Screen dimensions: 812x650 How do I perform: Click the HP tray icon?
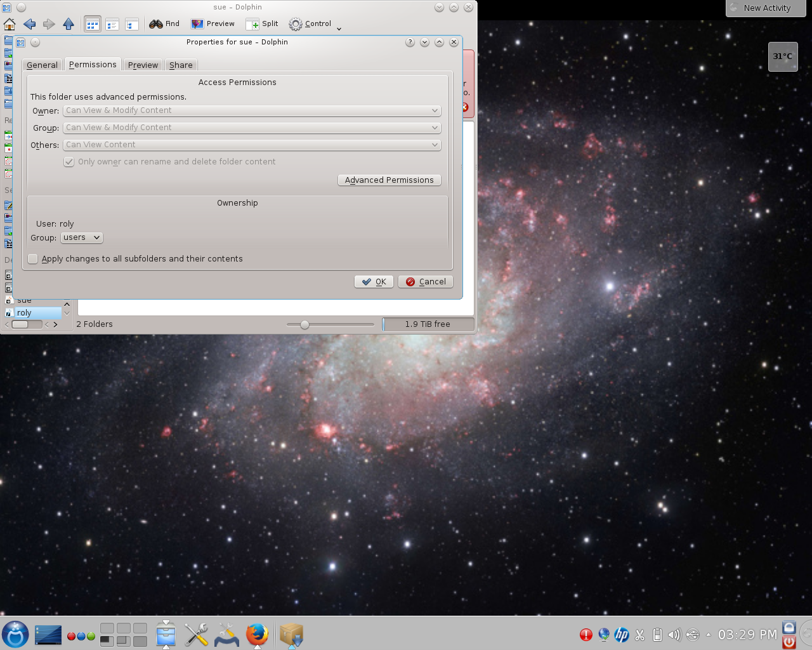(622, 635)
